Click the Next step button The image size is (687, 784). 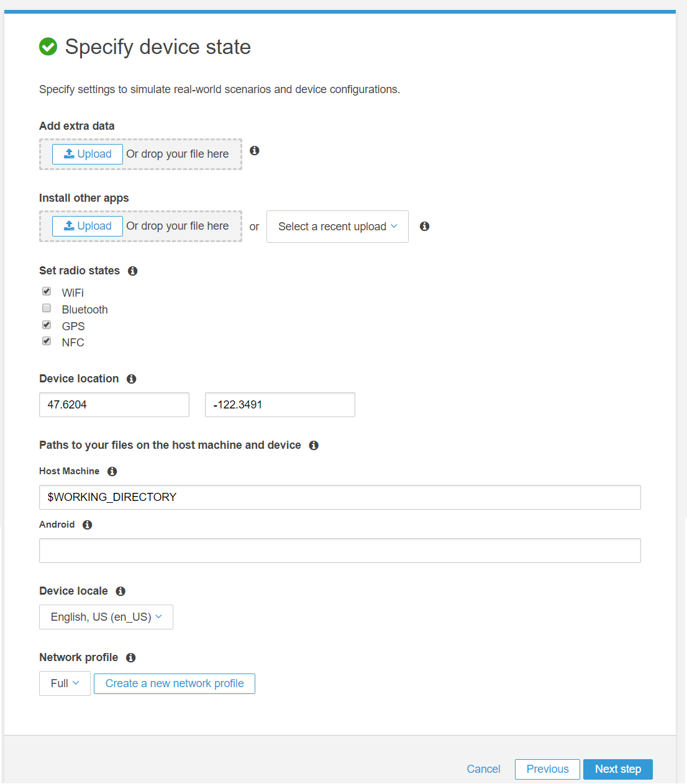617,768
